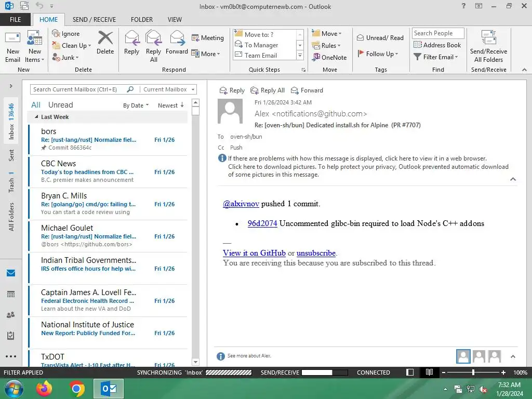
Task: Open the 96d2074 commit link
Action: pyautogui.click(x=262, y=223)
